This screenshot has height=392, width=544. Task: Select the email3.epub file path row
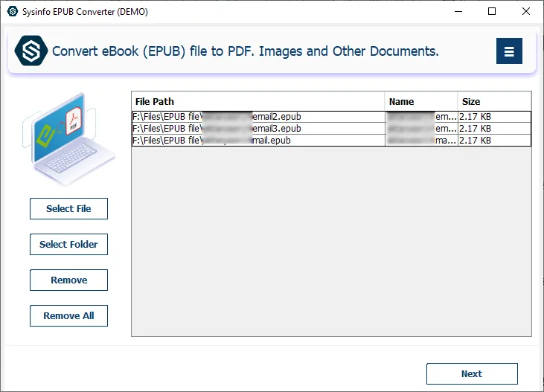tap(258, 129)
